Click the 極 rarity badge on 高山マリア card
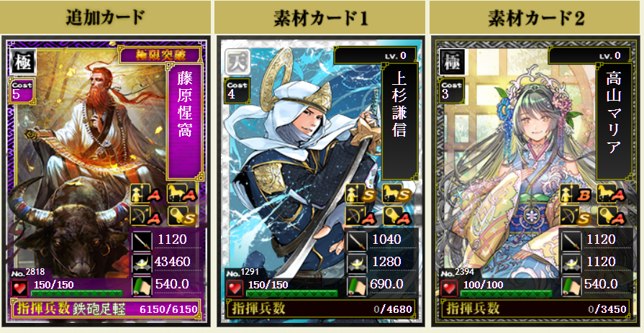644x333 pixels. (x=452, y=62)
